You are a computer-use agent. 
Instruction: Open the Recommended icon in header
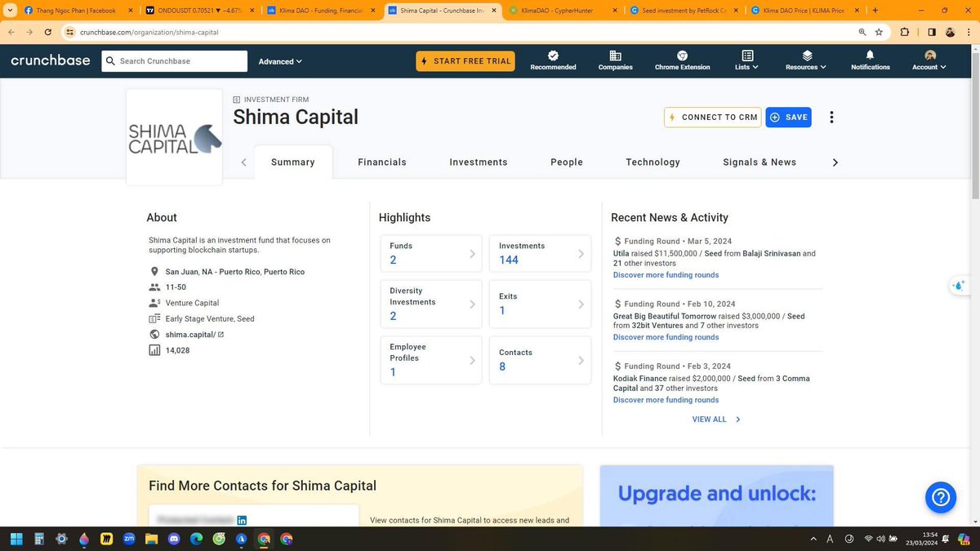553,60
